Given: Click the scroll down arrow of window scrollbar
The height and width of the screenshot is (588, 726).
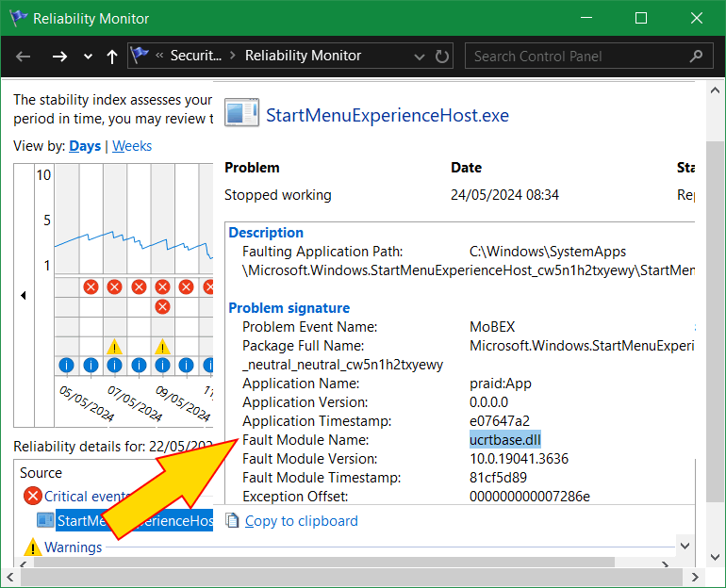Looking at the screenshot, I should (716, 557).
